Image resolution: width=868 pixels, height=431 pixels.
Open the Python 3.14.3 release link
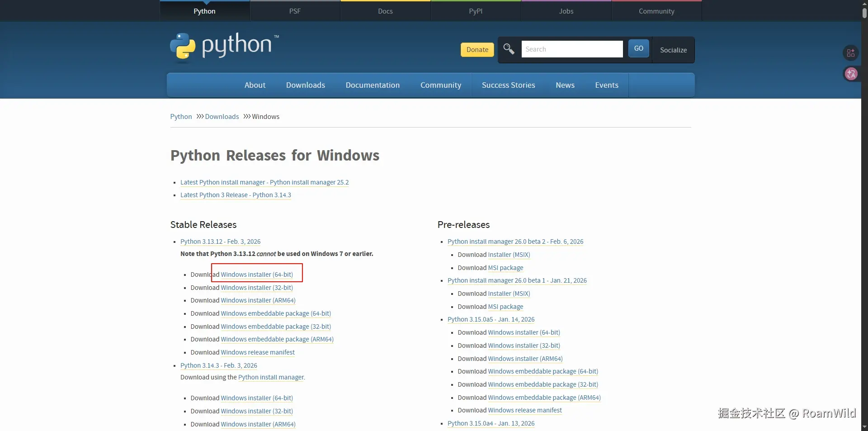(219, 365)
